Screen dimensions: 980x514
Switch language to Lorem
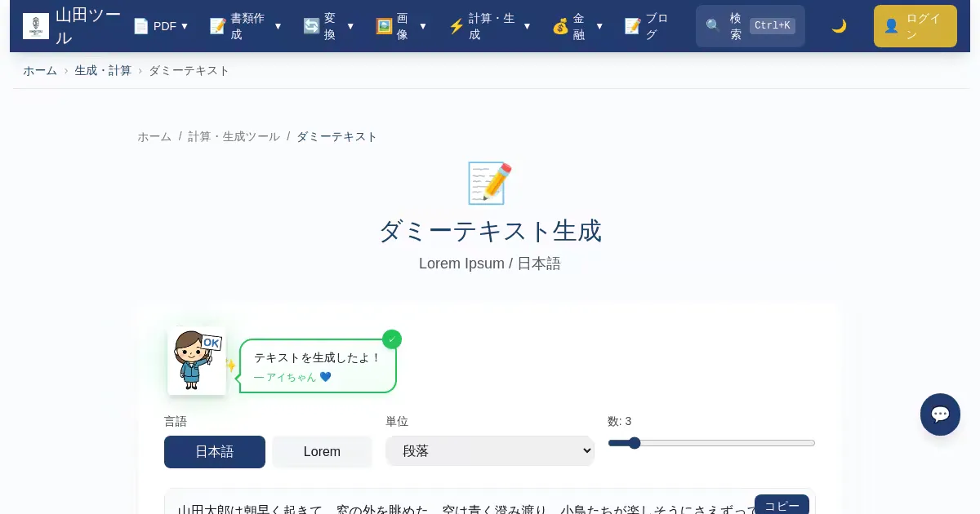click(322, 452)
